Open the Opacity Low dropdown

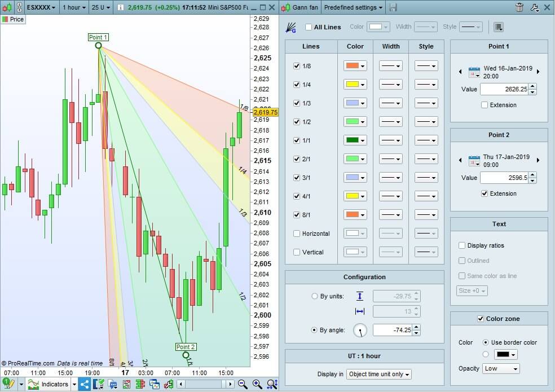[501, 368]
